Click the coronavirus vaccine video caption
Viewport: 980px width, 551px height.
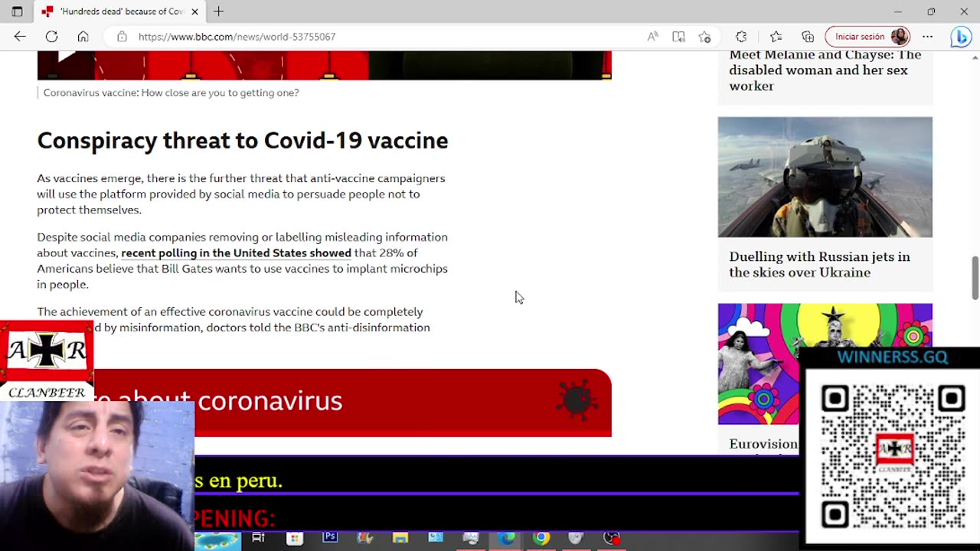pyautogui.click(x=171, y=93)
